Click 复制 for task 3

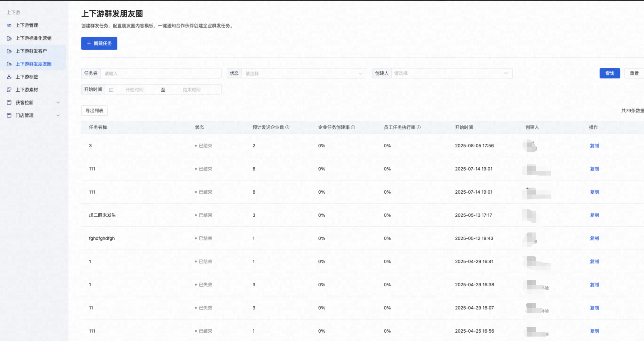tap(594, 146)
